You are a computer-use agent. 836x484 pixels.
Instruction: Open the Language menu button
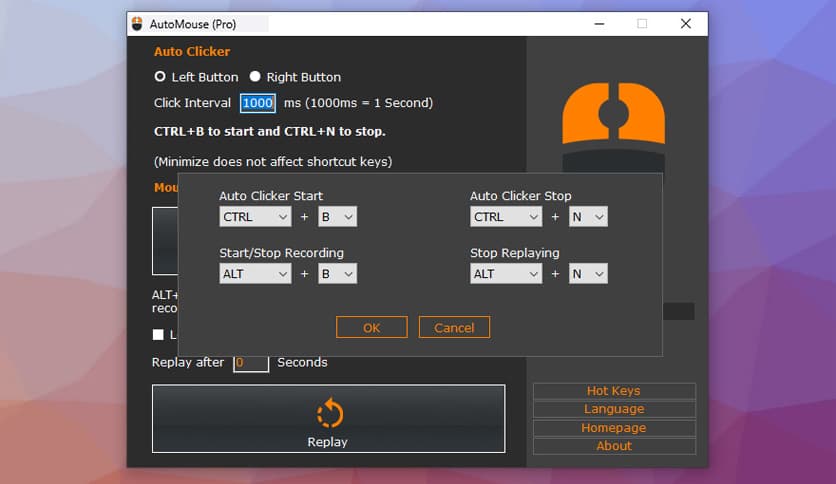coord(614,409)
